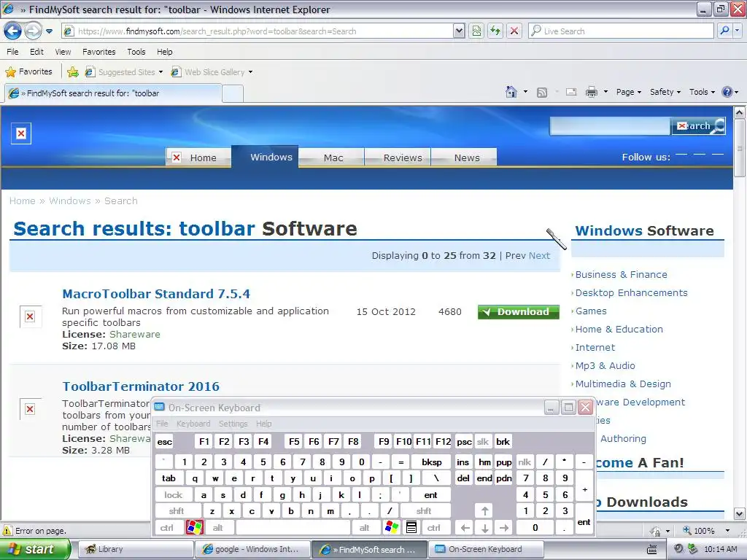Click the Stop loading icon
747x560 pixels.
514,31
